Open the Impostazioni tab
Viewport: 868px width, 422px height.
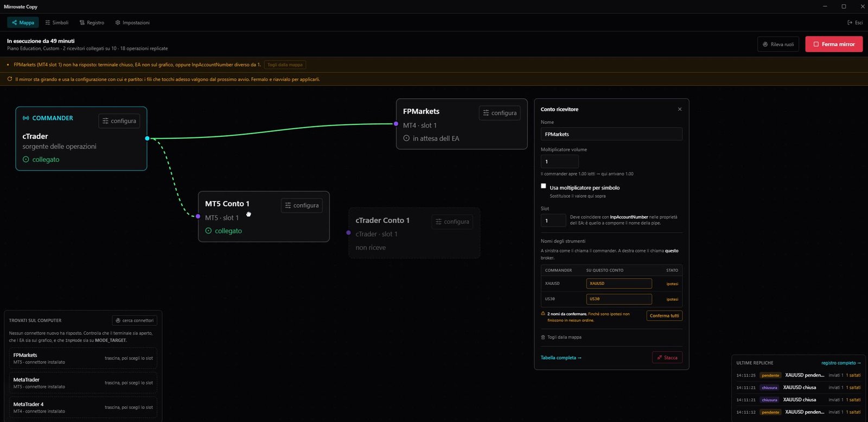tap(132, 23)
